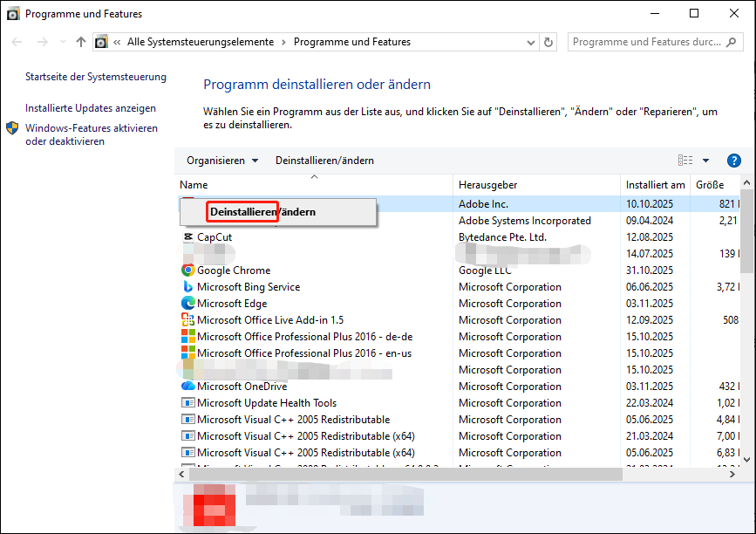
Task: Go up one folder level arrow
Action: [x=81, y=42]
